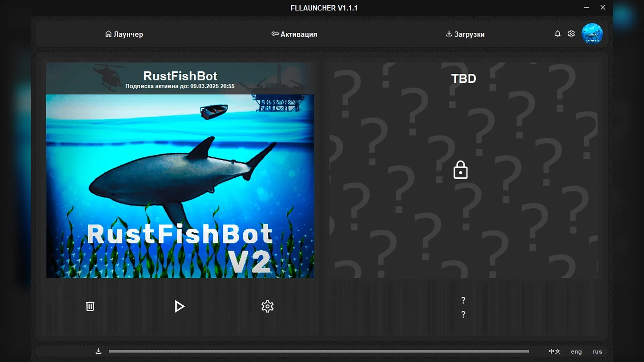Click the trash icon to delete RustFishBot

pyautogui.click(x=90, y=306)
